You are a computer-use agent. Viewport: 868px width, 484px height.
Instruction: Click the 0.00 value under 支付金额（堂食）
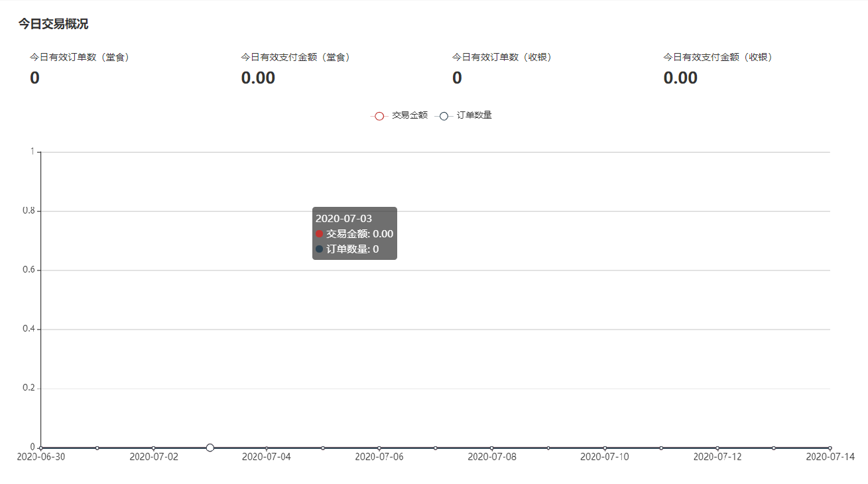point(258,78)
